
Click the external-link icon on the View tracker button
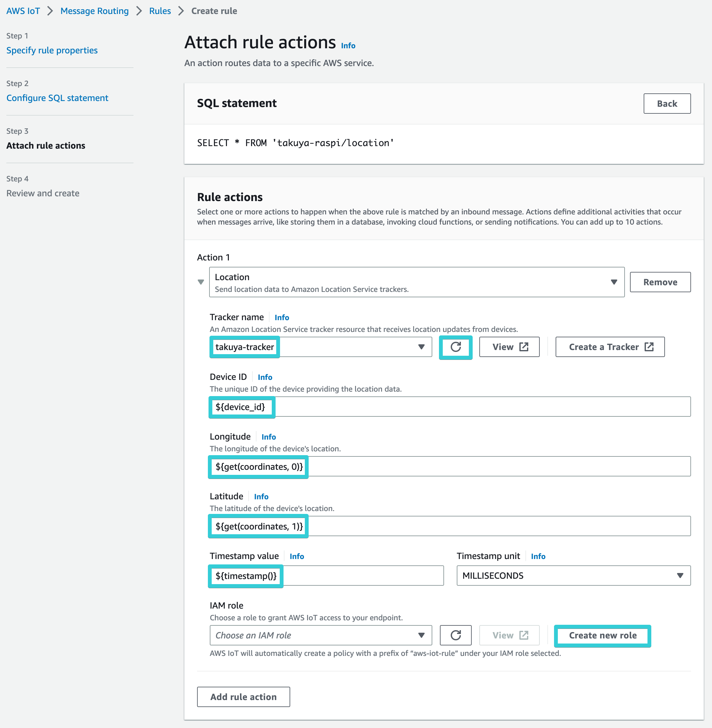pyautogui.click(x=525, y=347)
